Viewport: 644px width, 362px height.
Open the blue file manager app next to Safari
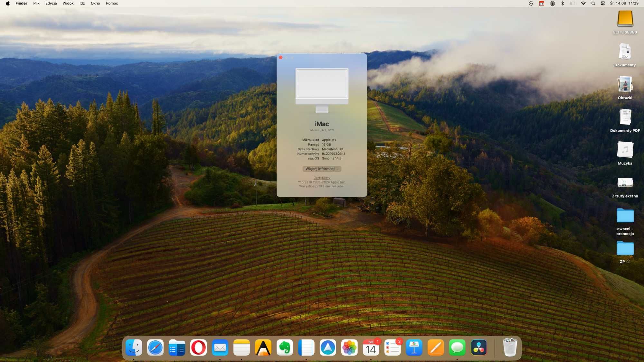coord(177,348)
